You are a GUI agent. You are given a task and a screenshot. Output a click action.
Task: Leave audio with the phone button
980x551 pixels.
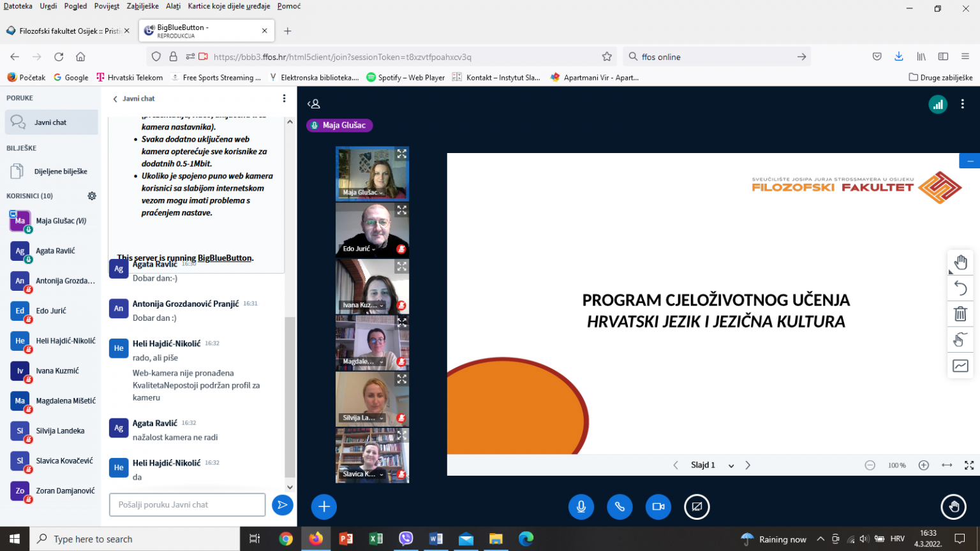coord(620,507)
